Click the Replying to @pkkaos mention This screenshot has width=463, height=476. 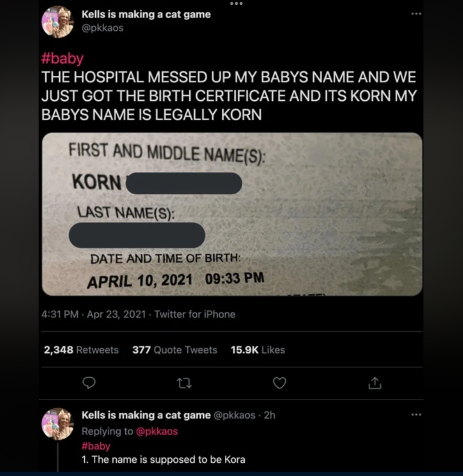(157, 431)
